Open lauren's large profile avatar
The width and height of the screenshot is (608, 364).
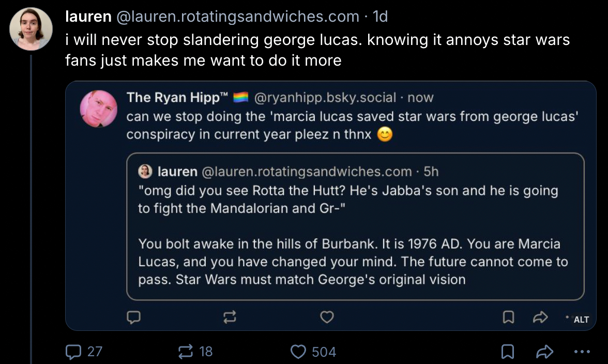32,28
